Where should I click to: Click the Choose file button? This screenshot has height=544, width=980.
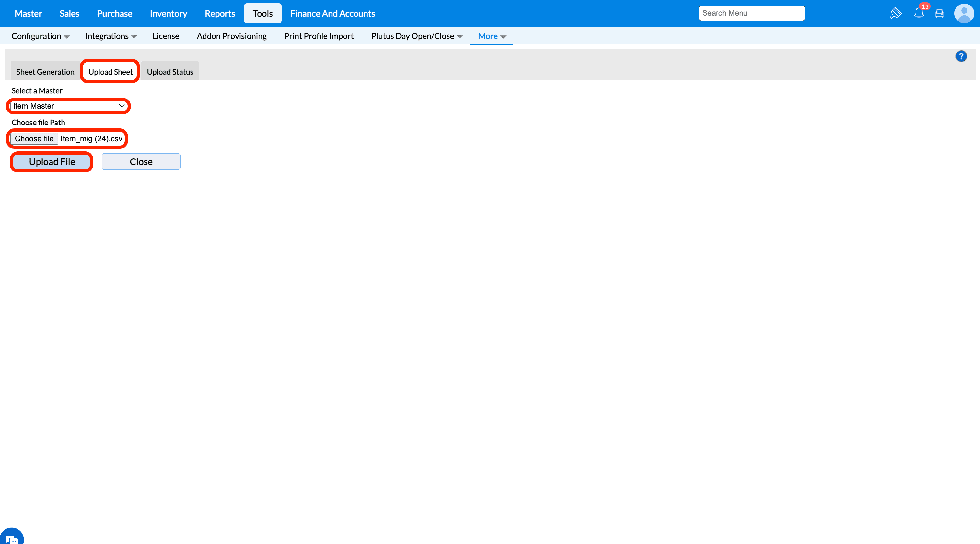point(34,138)
